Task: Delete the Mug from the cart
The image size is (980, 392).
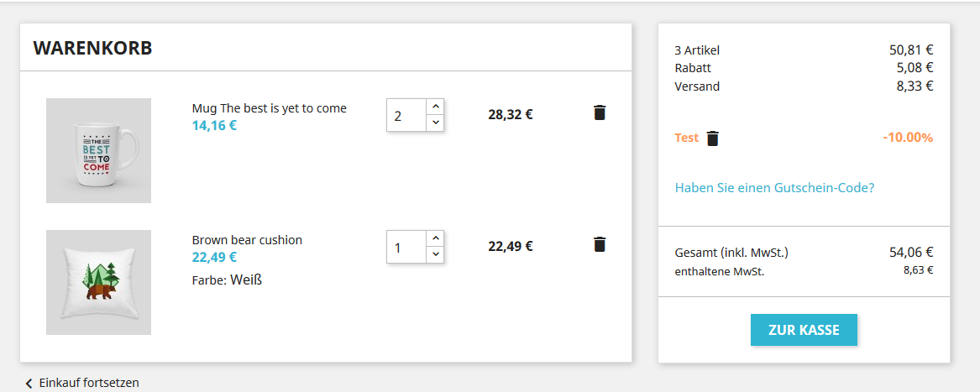Action: 600,112
